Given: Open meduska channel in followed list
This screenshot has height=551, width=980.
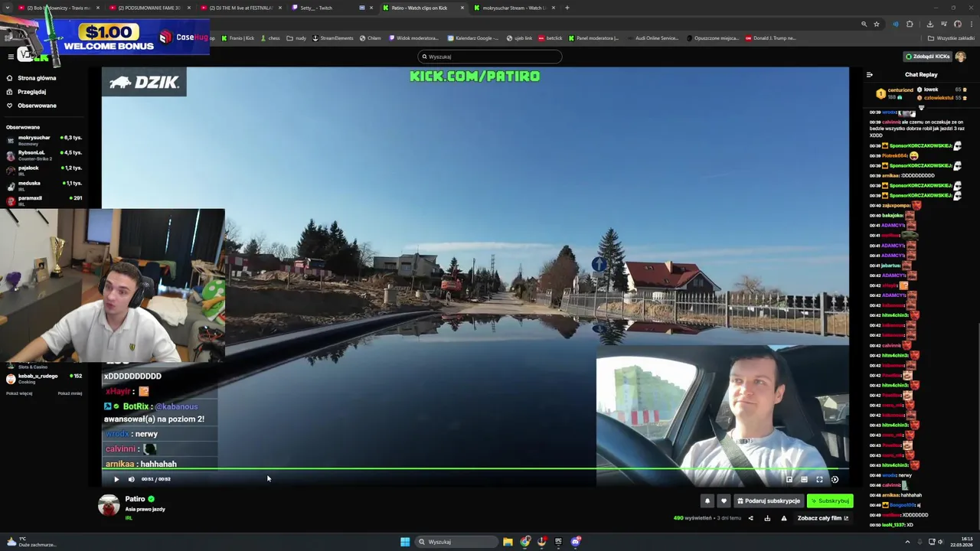Looking at the screenshot, I should [44, 186].
